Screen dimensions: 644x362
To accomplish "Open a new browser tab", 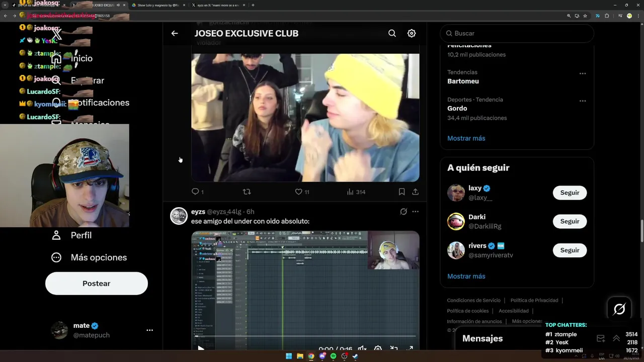I will [253, 5].
